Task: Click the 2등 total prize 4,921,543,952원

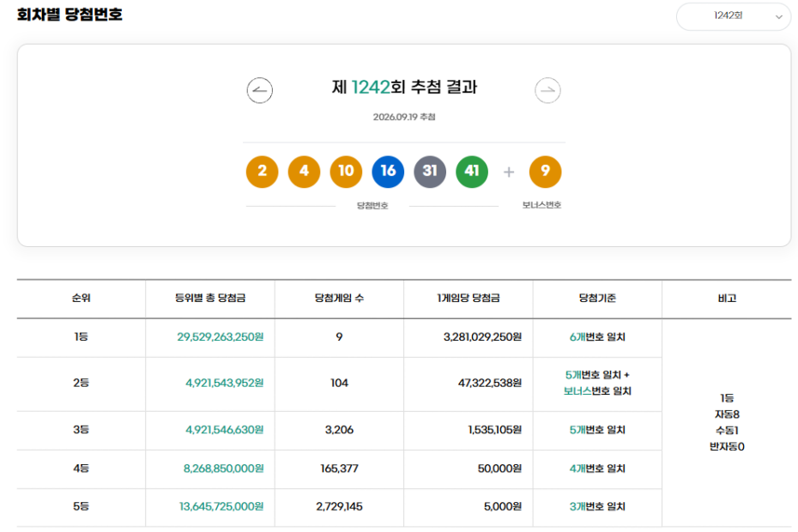Action: click(225, 383)
